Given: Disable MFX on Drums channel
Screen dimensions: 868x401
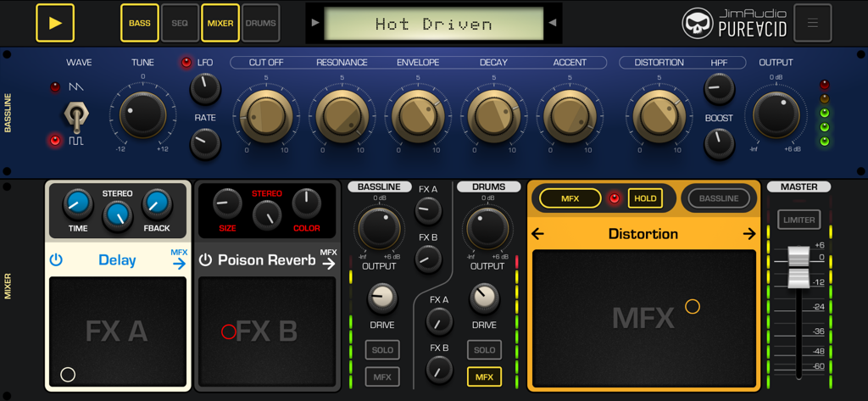Looking at the screenshot, I should (484, 376).
